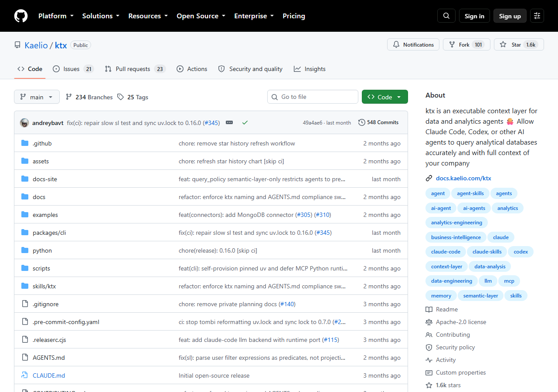Click the repository icon beside Kaelio
The width and height of the screenshot is (558, 392).
[17, 45]
